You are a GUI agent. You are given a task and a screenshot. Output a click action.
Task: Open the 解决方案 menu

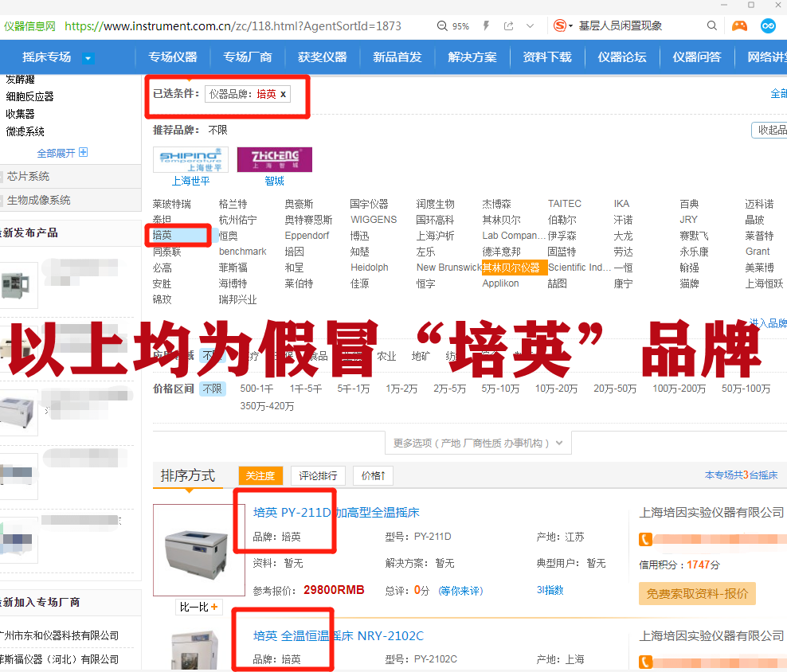click(x=472, y=57)
